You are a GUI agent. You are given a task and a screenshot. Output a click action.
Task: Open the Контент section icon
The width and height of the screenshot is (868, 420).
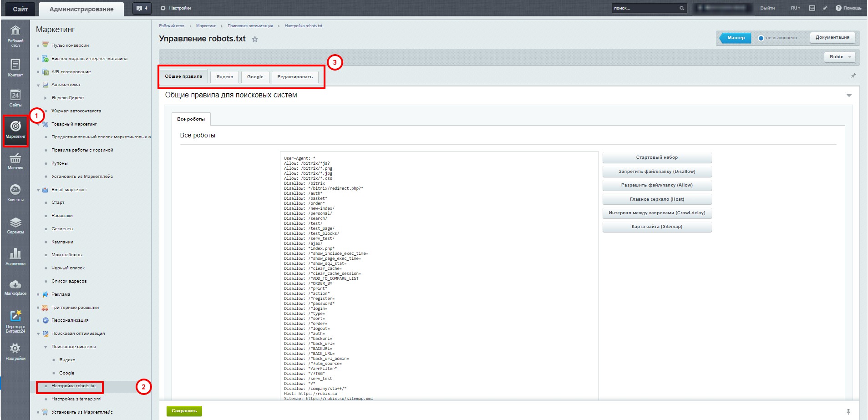[x=15, y=67]
